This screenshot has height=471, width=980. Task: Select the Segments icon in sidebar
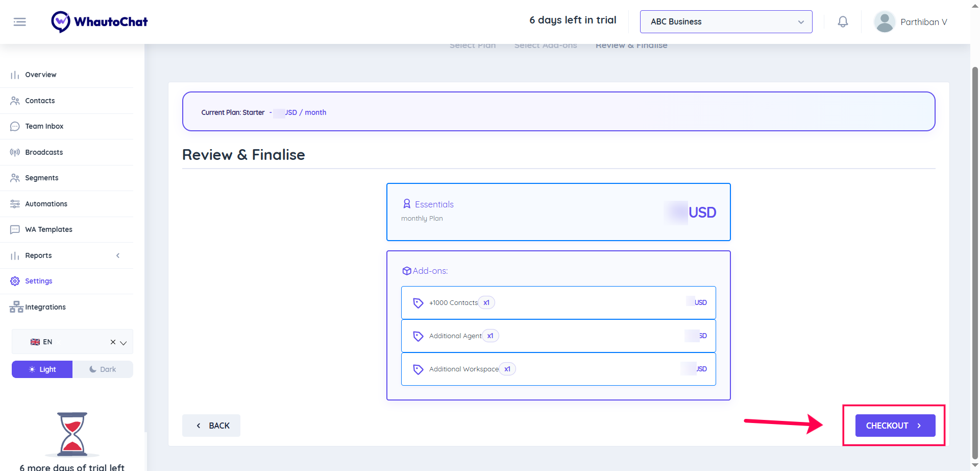(15, 178)
